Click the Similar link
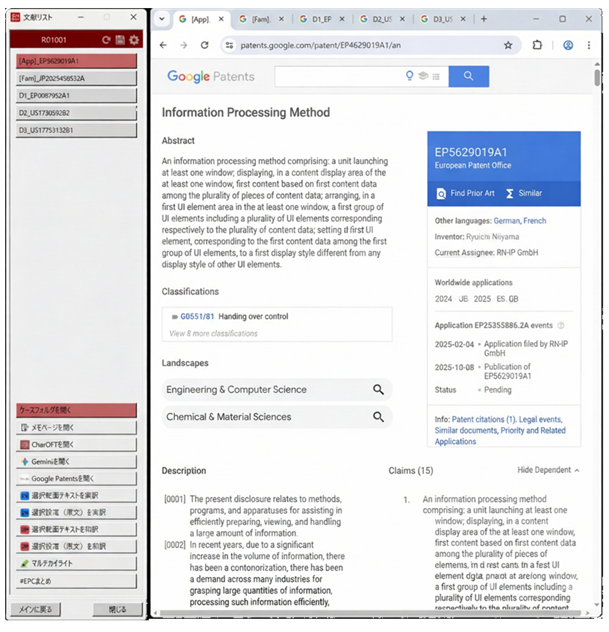The height and width of the screenshot is (632, 609). [524, 193]
